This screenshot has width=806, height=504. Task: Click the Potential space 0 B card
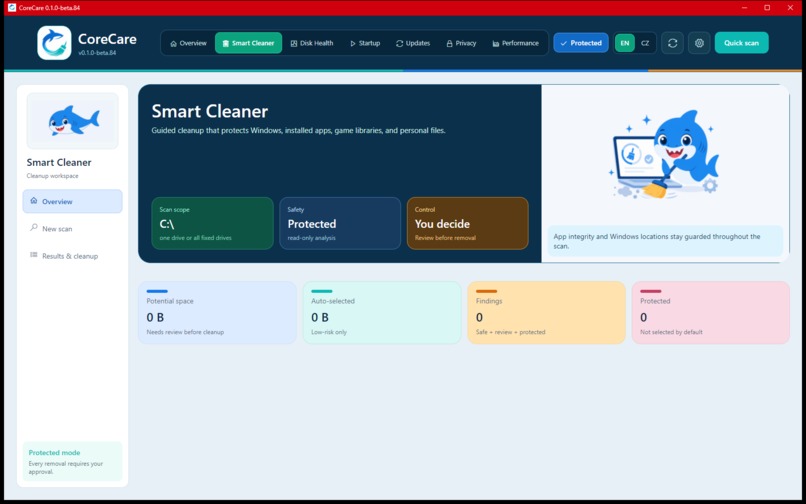pos(217,313)
